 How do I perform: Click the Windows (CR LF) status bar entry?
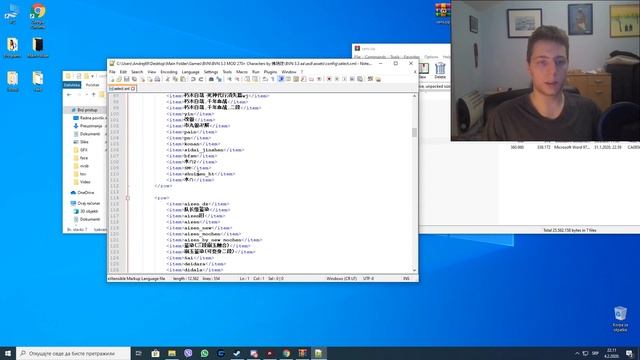342,278
